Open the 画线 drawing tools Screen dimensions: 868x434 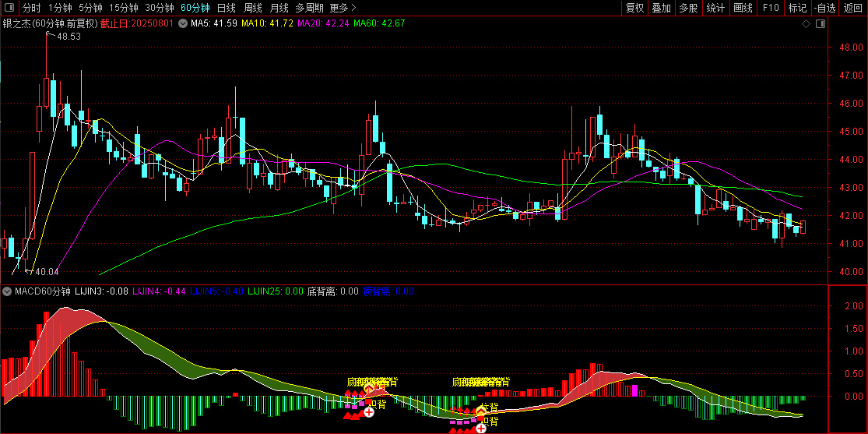click(x=743, y=8)
